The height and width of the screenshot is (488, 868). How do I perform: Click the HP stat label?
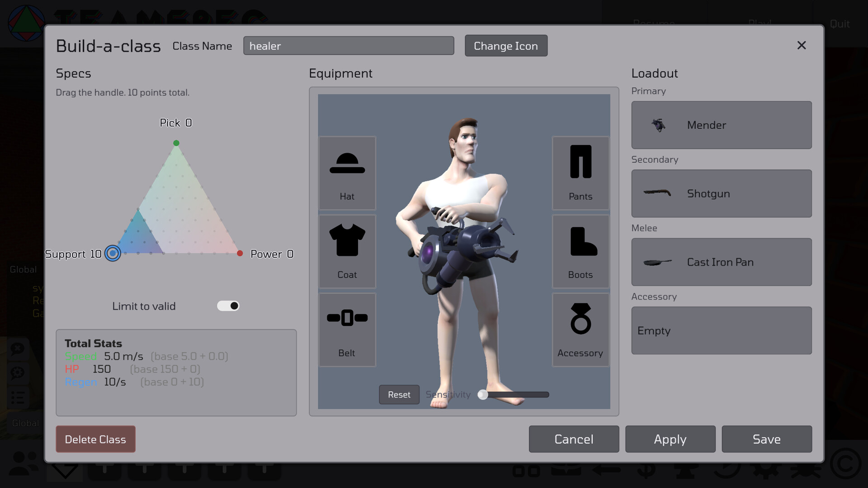point(72,369)
